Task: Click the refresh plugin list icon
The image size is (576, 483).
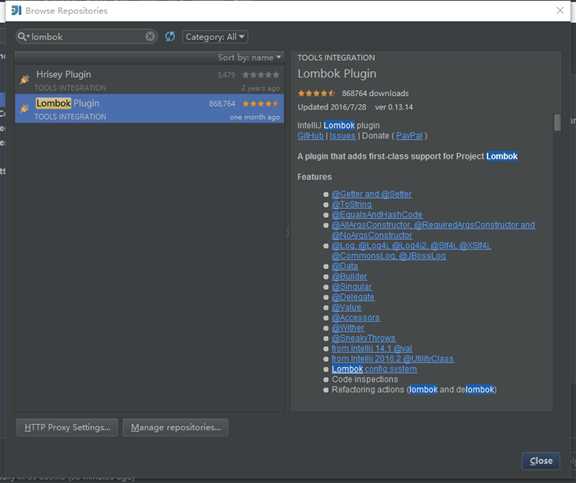Action: point(169,36)
